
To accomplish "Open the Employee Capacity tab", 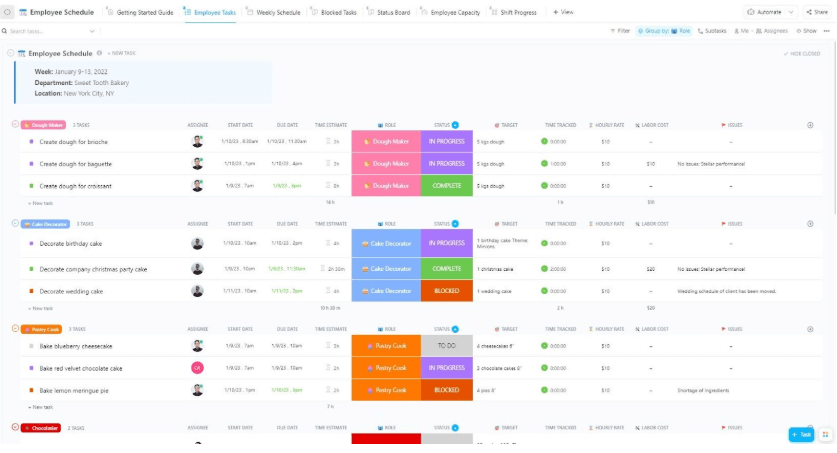I will tap(450, 12).
